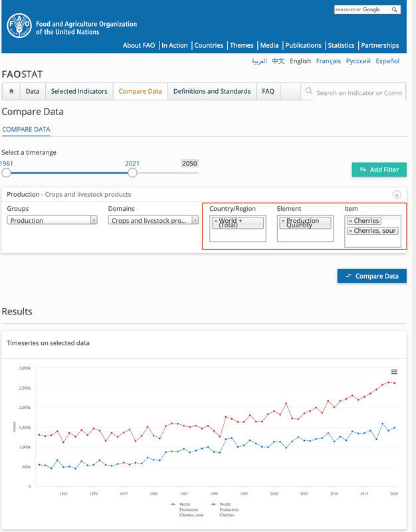This screenshot has height=532, width=416.
Task: Switch language to Español
Action: click(x=387, y=61)
